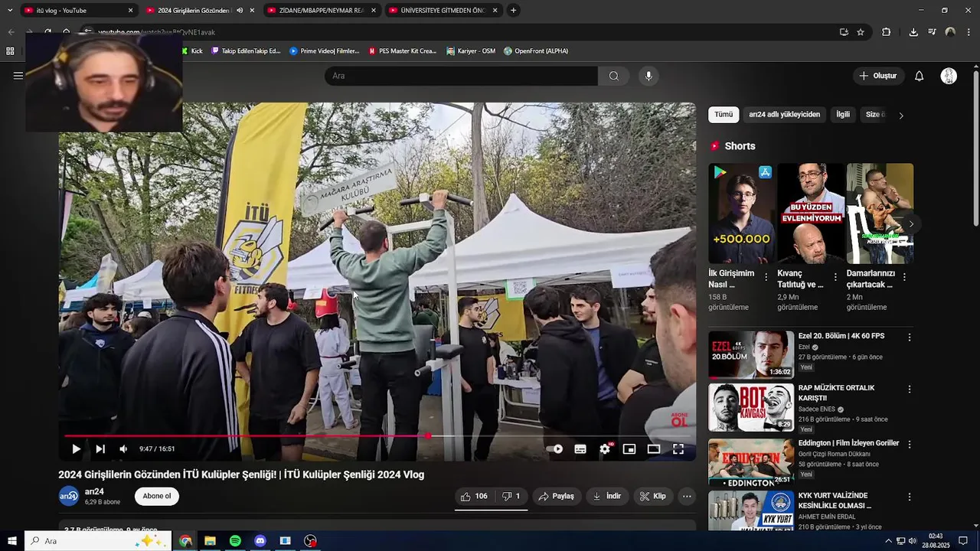Open the PES Master Kit Crea bookmark

pyautogui.click(x=403, y=51)
